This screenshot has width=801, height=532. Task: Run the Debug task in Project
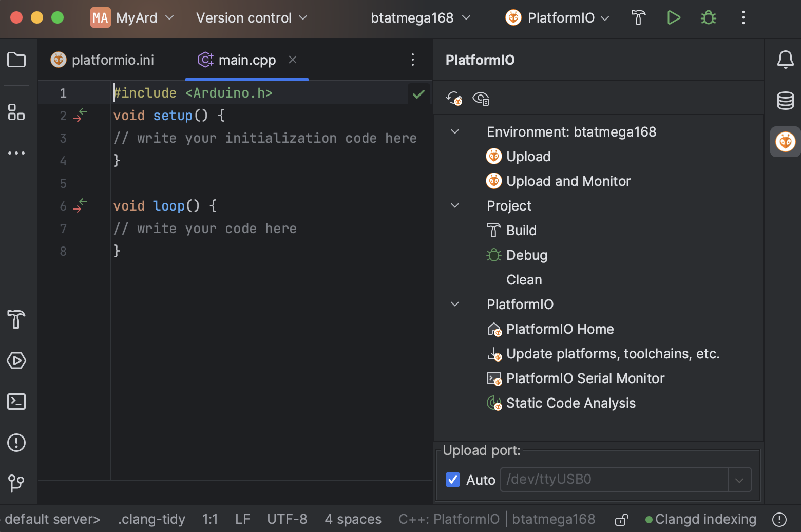coord(517,255)
